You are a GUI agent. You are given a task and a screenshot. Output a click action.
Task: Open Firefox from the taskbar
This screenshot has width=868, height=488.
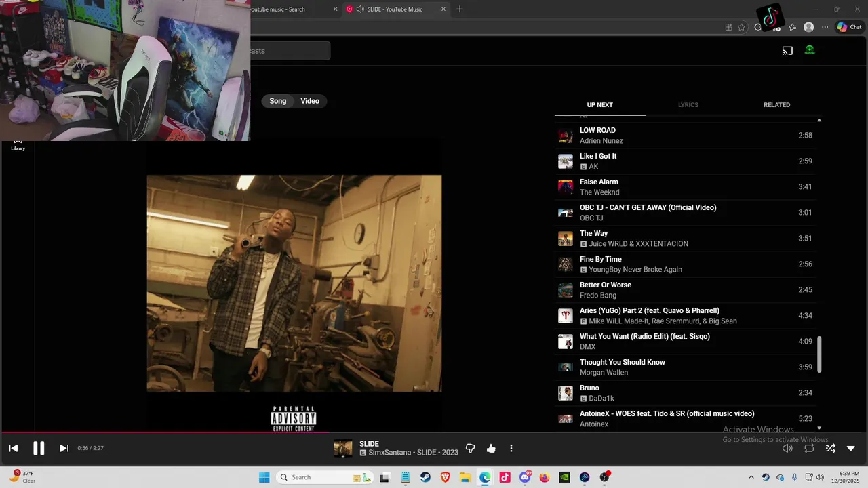(x=545, y=477)
